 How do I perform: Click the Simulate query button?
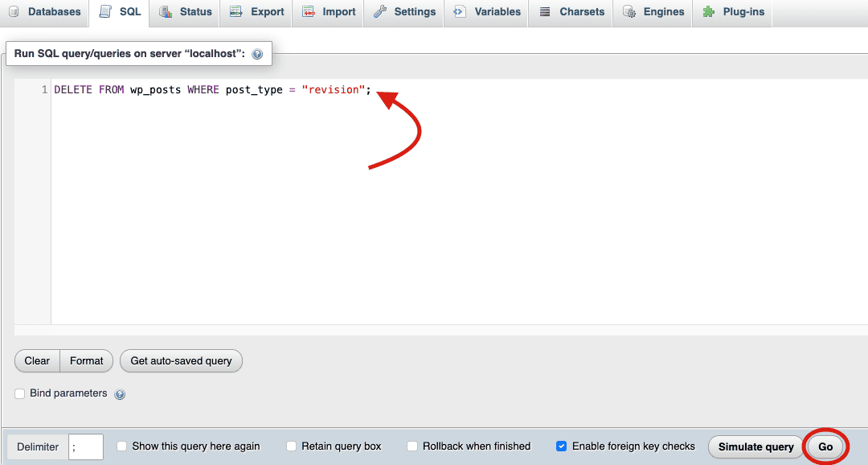click(x=755, y=446)
